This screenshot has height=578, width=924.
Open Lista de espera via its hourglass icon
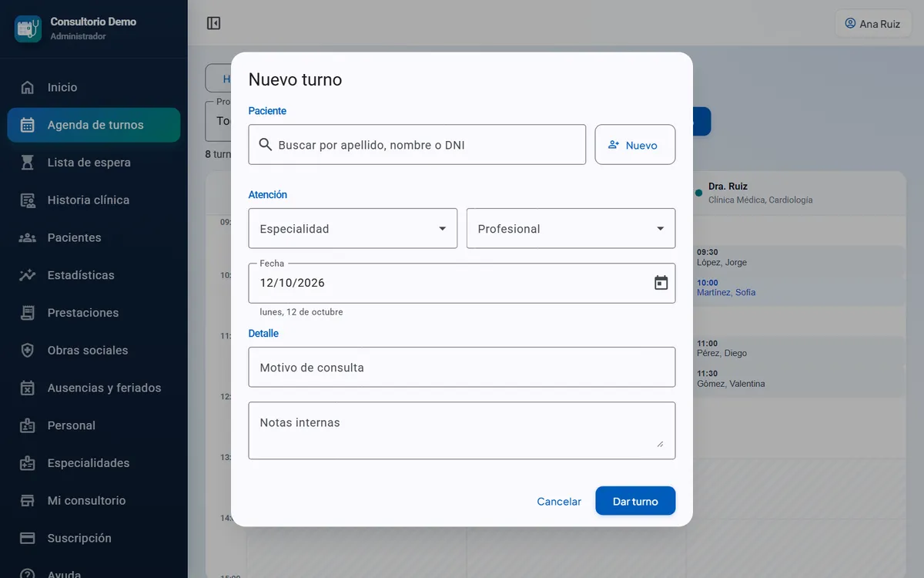[28, 163]
